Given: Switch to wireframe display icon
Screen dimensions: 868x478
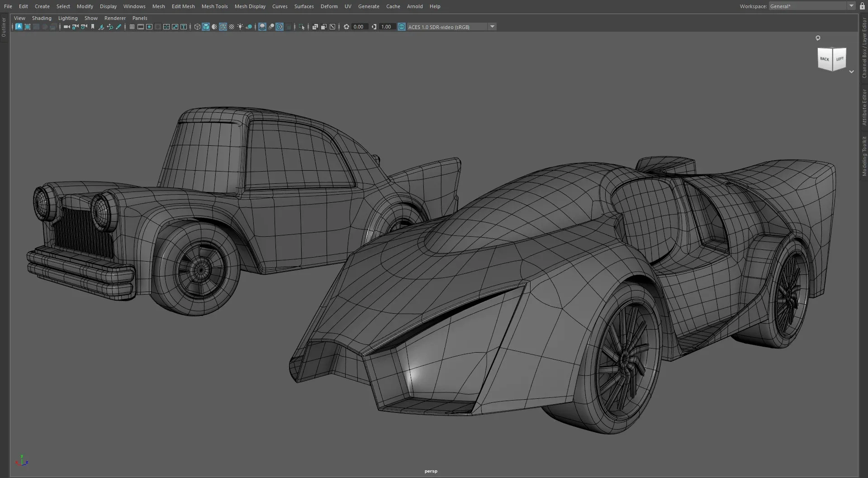Looking at the screenshot, I should coord(197,27).
